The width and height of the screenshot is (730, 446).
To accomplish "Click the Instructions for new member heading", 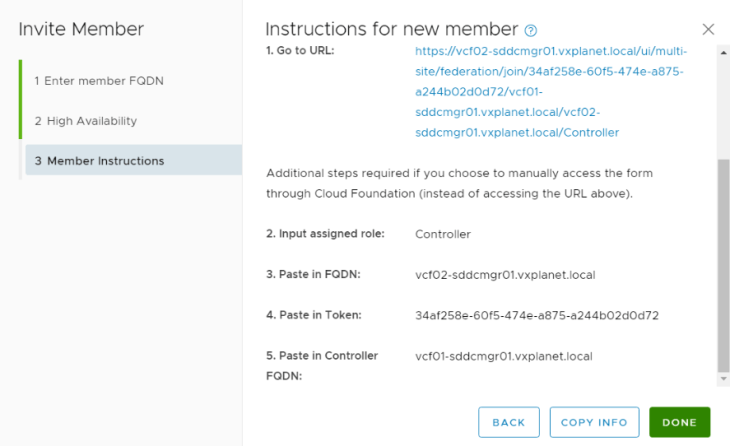I will pyautogui.click(x=392, y=29).
